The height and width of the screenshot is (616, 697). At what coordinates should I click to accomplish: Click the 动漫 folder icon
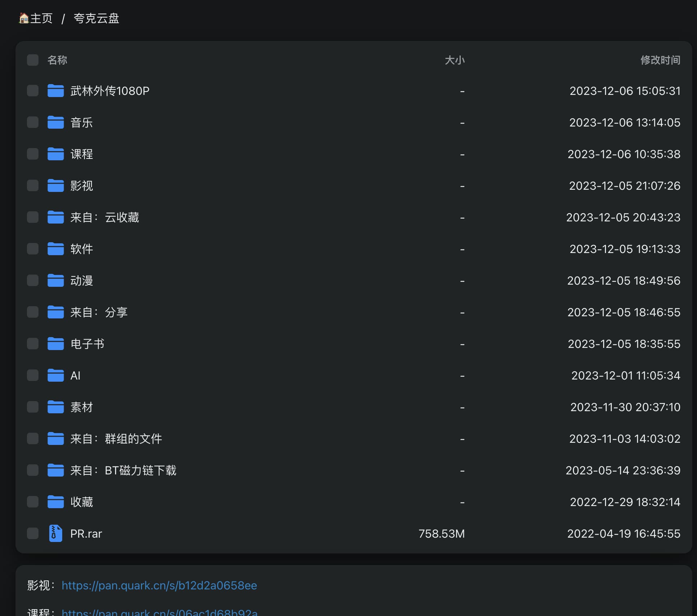pyautogui.click(x=56, y=281)
